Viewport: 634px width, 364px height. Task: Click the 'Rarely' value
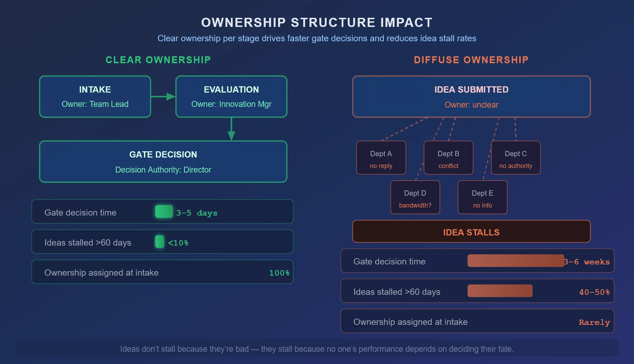coord(595,322)
